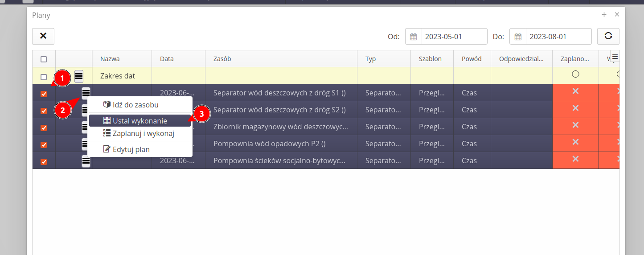
Task: Click Zaplanuj i wykonaj menu option
Action: [143, 133]
